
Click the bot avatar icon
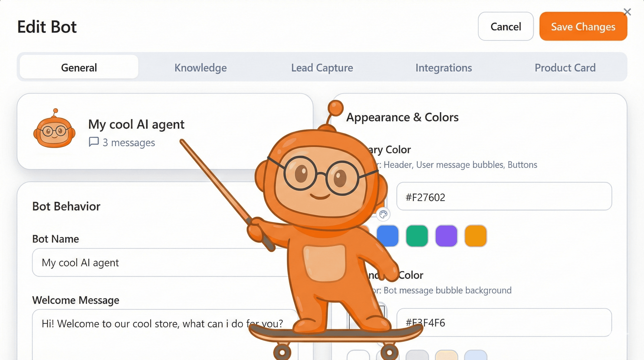[x=55, y=132]
